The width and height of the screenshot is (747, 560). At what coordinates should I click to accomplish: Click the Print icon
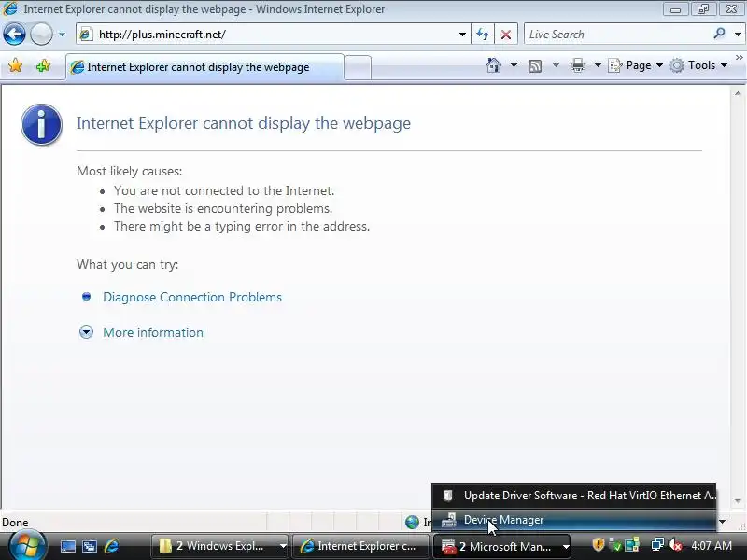(577, 65)
